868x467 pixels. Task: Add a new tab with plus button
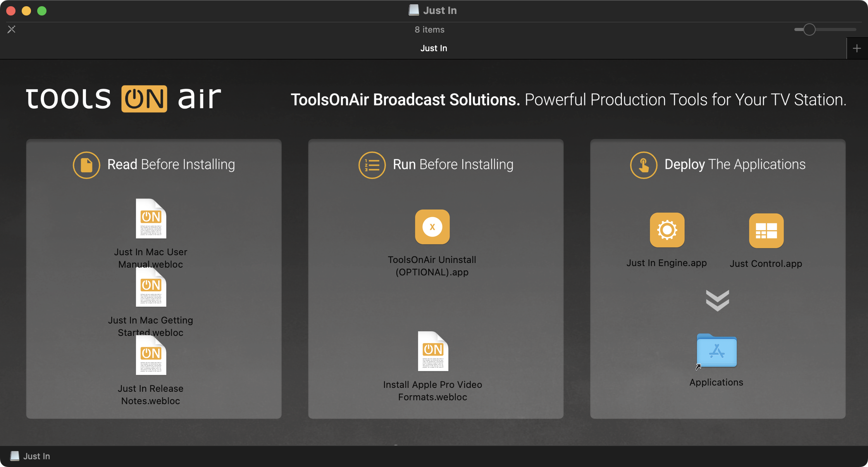coord(857,48)
